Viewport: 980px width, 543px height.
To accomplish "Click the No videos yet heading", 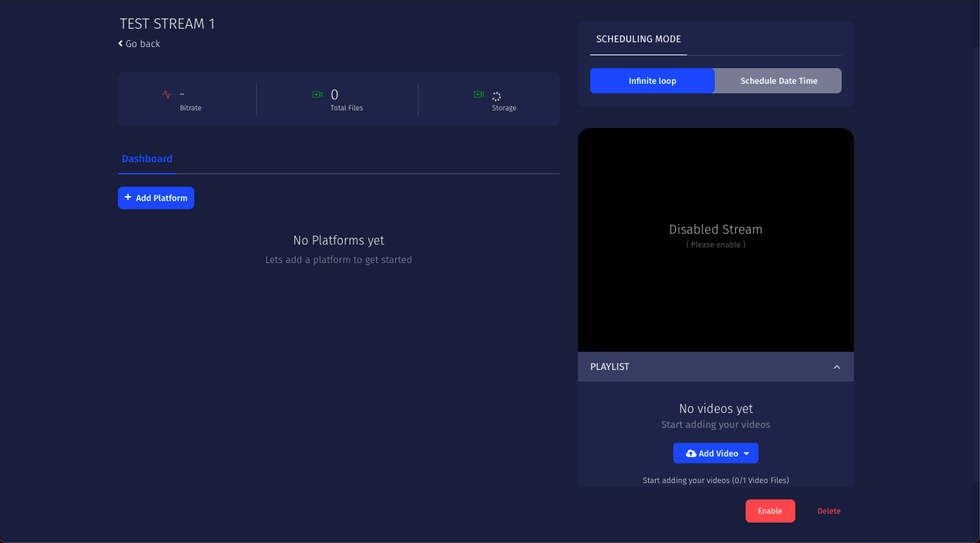I will [x=716, y=409].
